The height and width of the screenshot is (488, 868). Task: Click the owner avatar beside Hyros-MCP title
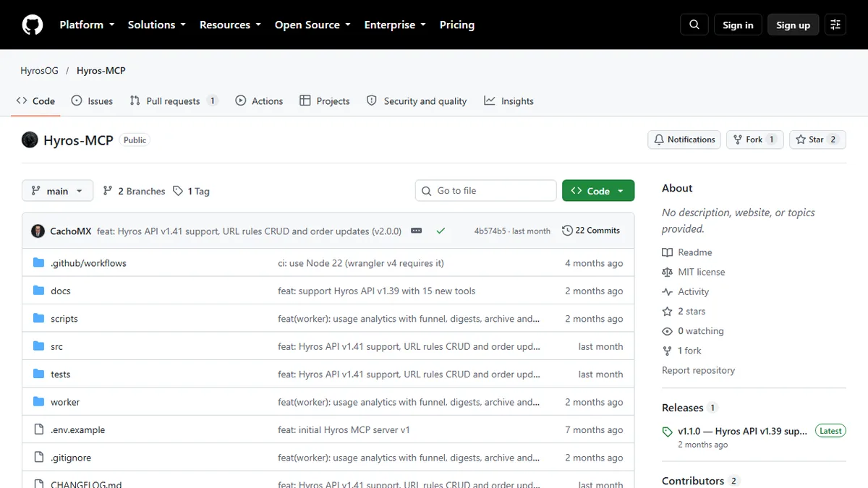pyautogui.click(x=30, y=140)
